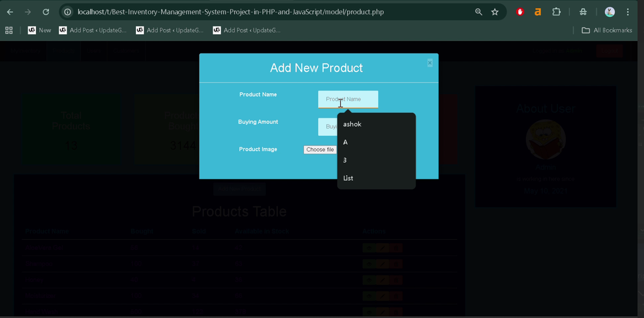644x318 pixels.
Task: Click the Total Products card
Action: click(x=71, y=130)
